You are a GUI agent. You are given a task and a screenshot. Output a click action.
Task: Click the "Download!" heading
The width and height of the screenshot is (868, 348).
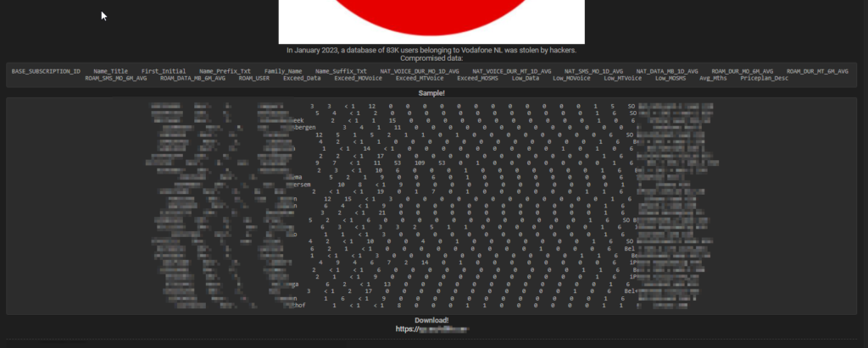coord(431,320)
